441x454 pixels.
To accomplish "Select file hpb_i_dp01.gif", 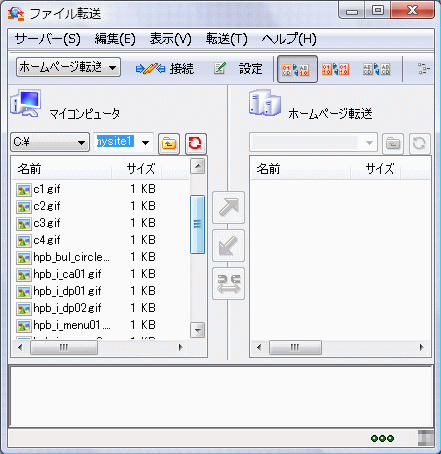I will [67, 291].
